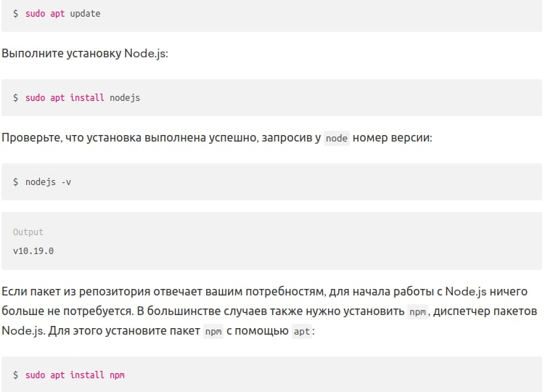This screenshot has width=545, height=392.
Task: Click the inline "apt" code tag in paragraph
Action: (301, 332)
